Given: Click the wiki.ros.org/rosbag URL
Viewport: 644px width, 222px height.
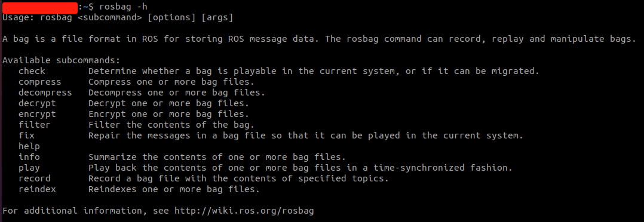Looking at the screenshot, I should point(244,211).
